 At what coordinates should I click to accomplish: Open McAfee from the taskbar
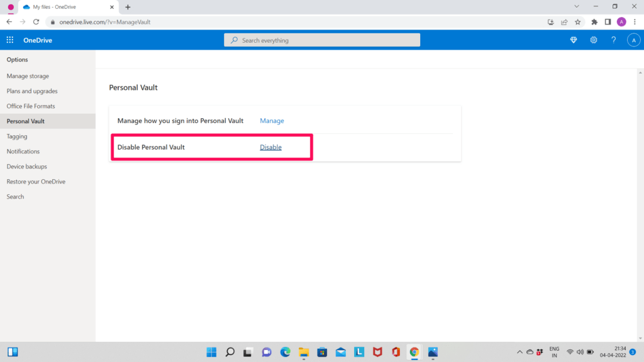click(376, 352)
